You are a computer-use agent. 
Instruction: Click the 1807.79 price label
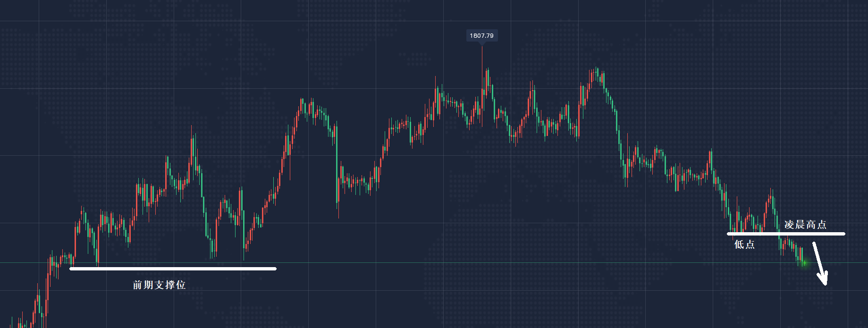tap(481, 36)
